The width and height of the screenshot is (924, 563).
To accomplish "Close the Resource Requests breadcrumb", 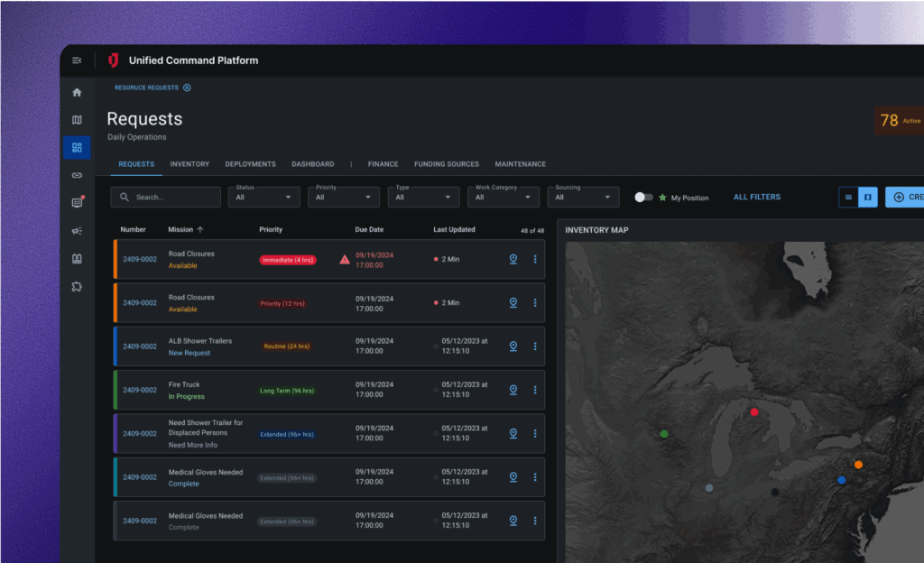I will (x=187, y=88).
